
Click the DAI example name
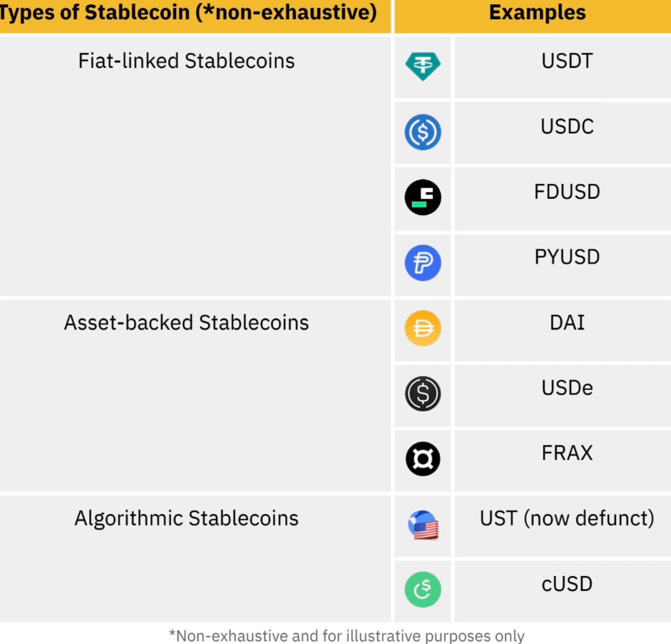567,323
